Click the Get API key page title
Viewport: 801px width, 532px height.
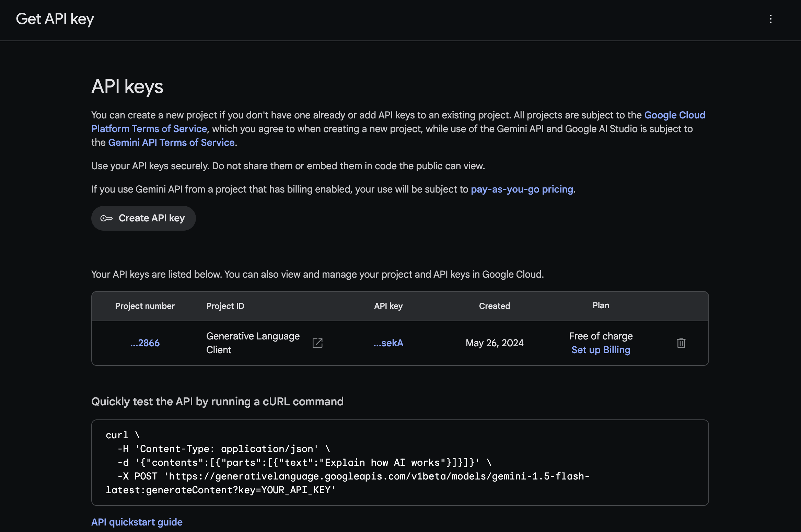(55, 19)
